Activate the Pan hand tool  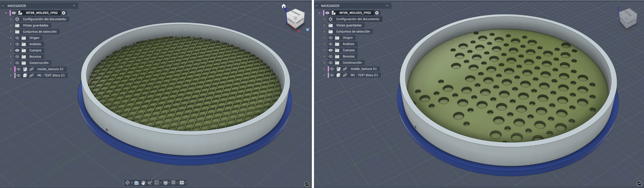click(143, 183)
